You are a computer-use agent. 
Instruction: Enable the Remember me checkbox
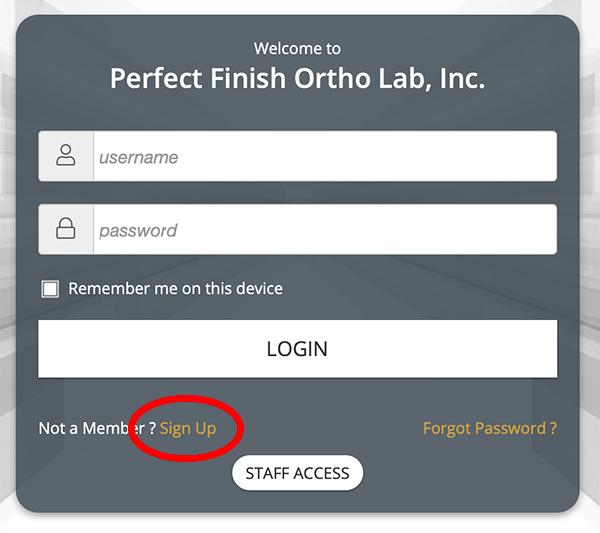point(50,289)
